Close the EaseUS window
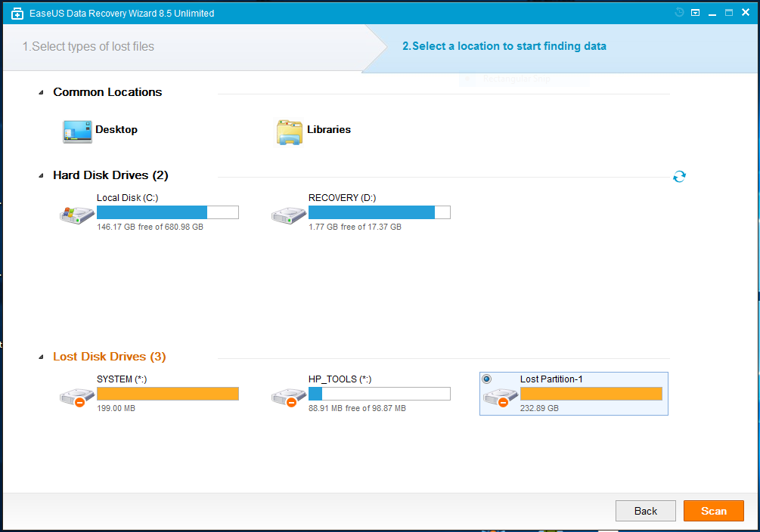This screenshot has height=532, width=760. [x=746, y=13]
